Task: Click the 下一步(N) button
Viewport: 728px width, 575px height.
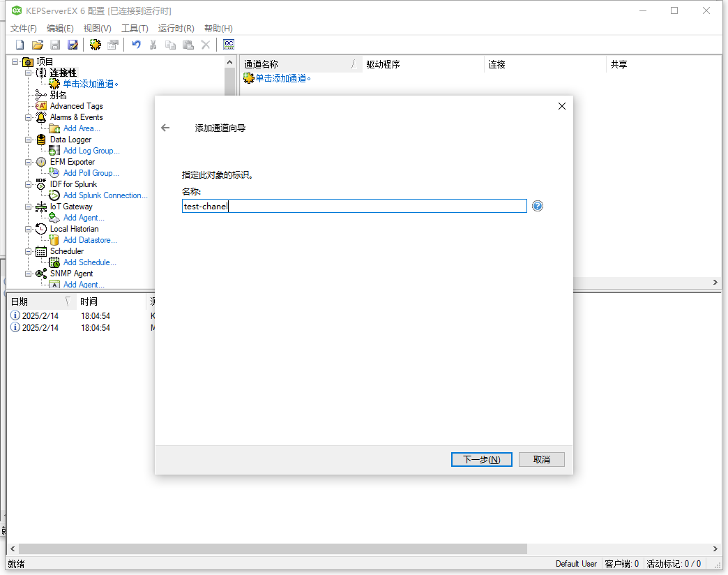Action: (481, 459)
